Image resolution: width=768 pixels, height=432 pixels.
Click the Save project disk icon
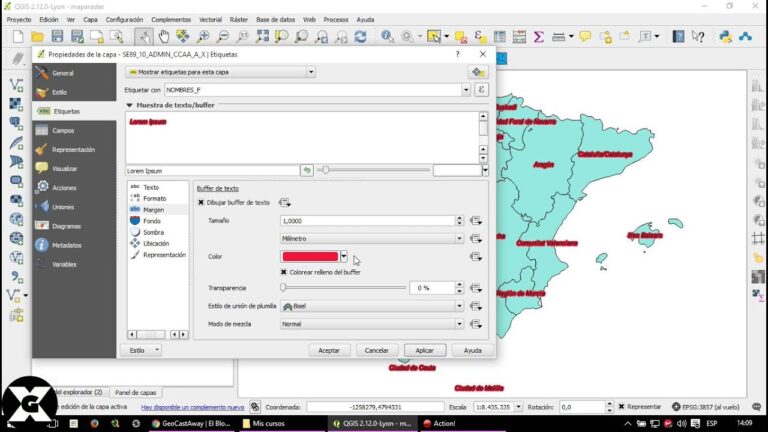[x=57, y=36]
